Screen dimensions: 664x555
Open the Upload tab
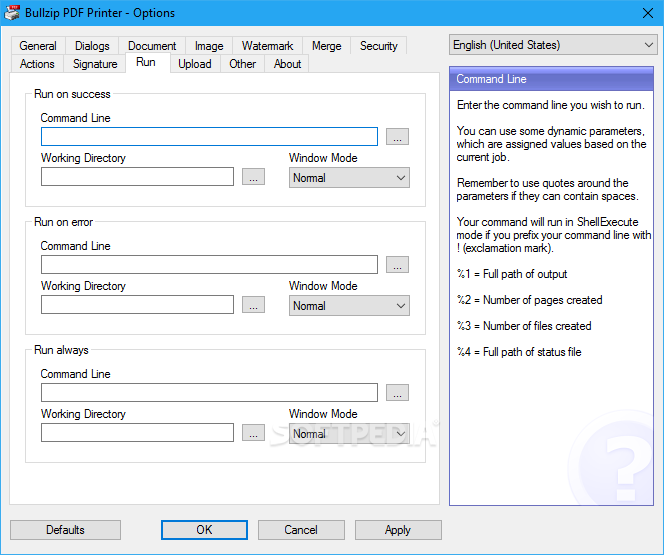(194, 64)
